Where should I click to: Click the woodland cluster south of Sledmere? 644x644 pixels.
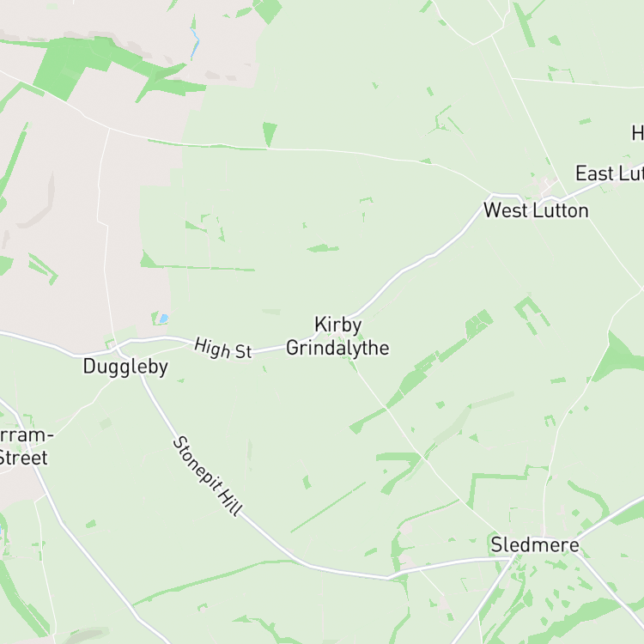coord(534,596)
